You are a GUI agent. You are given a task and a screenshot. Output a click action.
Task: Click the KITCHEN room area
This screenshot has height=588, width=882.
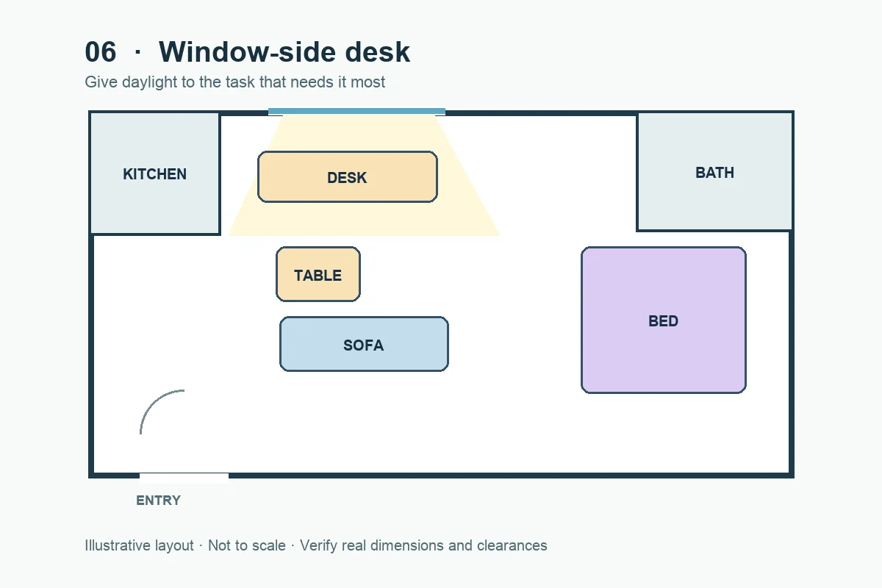pyautogui.click(x=155, y=173)
